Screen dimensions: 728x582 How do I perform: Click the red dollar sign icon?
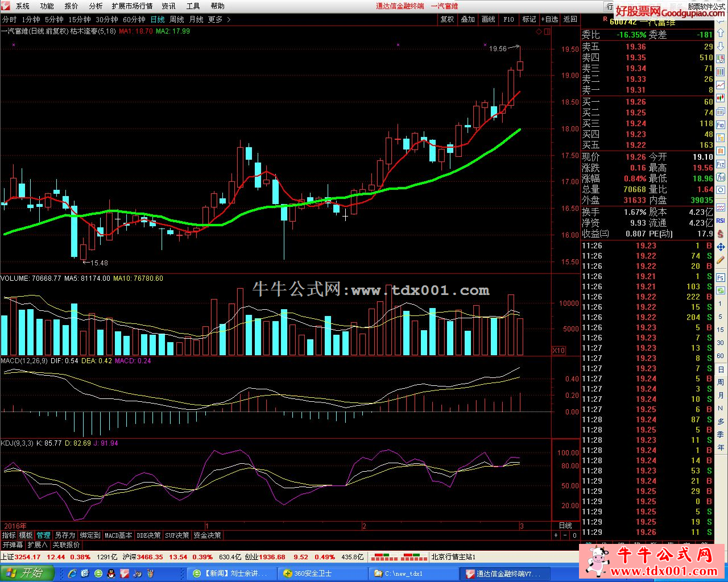point(721,234)
